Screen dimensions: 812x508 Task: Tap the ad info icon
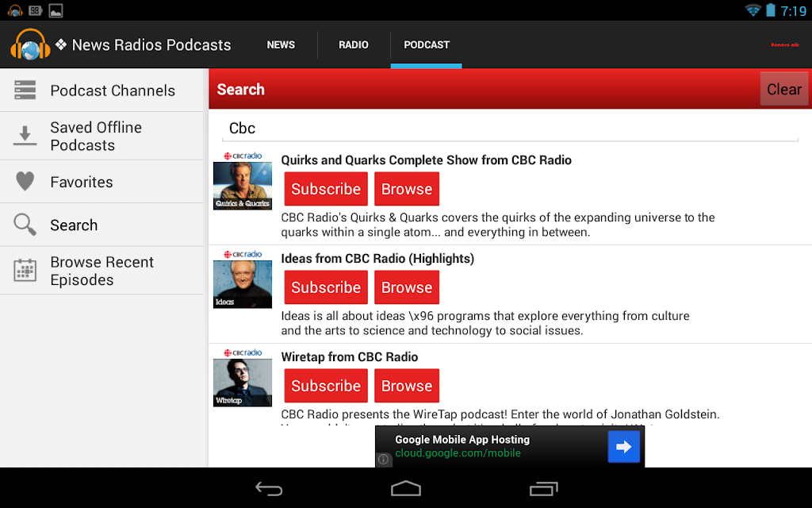(383, 460)
